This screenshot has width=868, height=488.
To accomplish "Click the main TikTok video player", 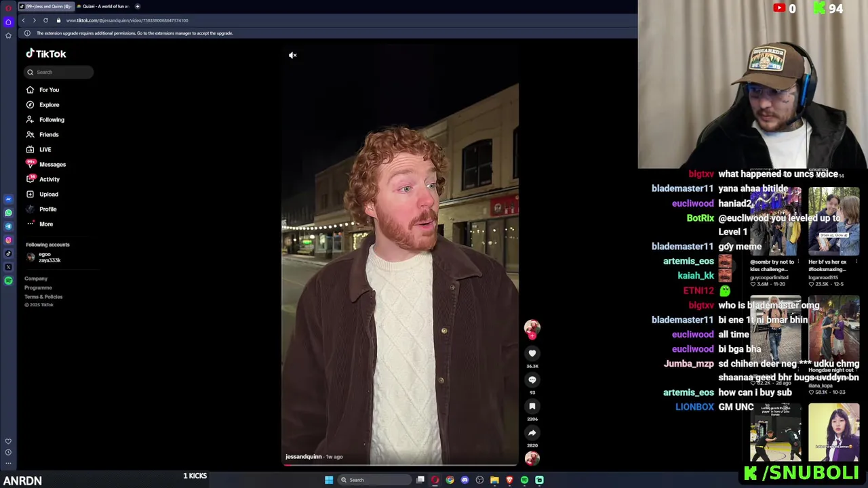I will (x=400, y=254).
